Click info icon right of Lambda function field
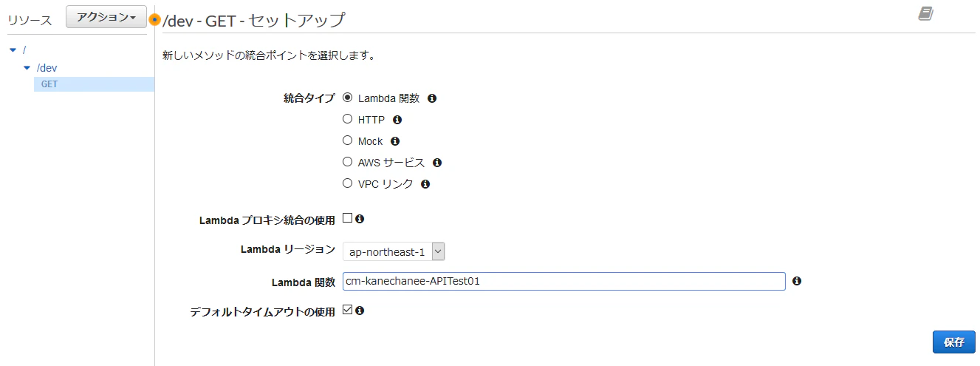Screen dimensions: 980x366 797,281
